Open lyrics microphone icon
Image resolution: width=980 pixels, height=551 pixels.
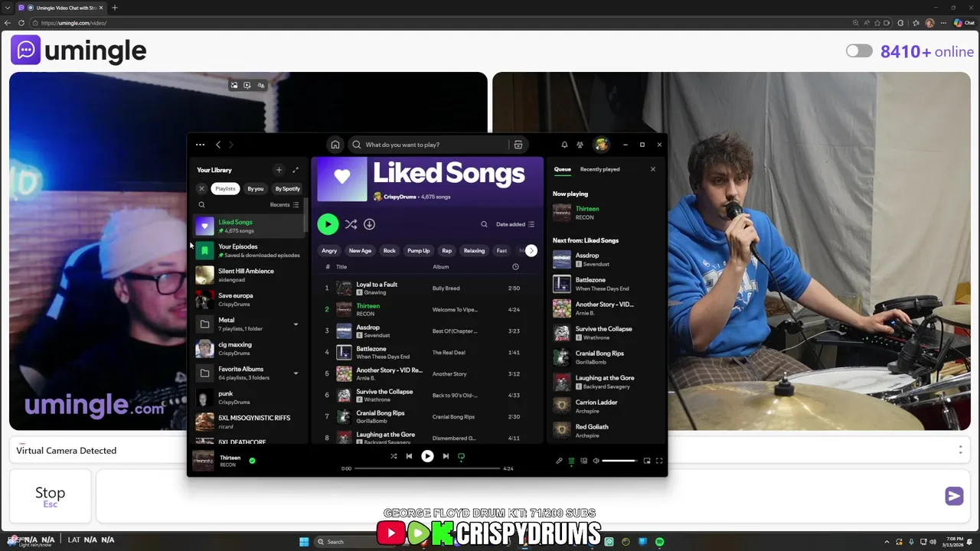(559, 461)
